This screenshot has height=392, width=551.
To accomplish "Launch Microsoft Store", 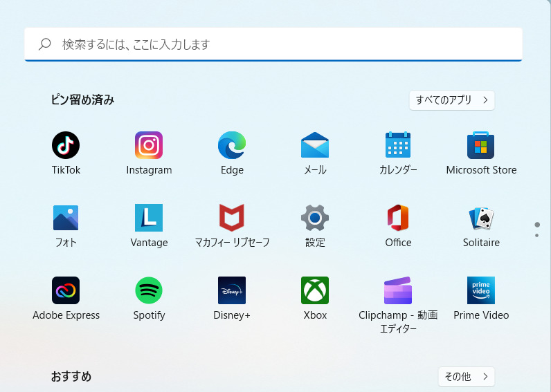I will click(x=480, y=145).
